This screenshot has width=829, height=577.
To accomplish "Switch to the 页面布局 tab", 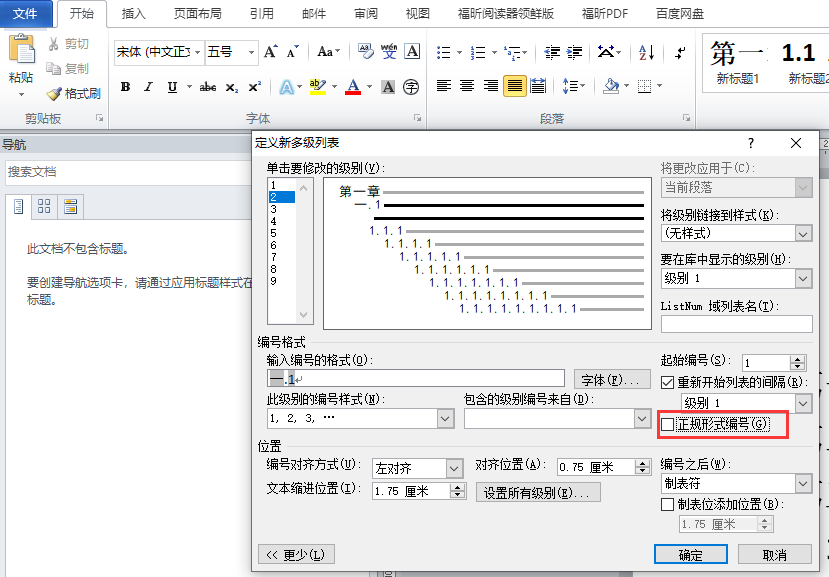I will pyautogui.click(x=198, y=14).
